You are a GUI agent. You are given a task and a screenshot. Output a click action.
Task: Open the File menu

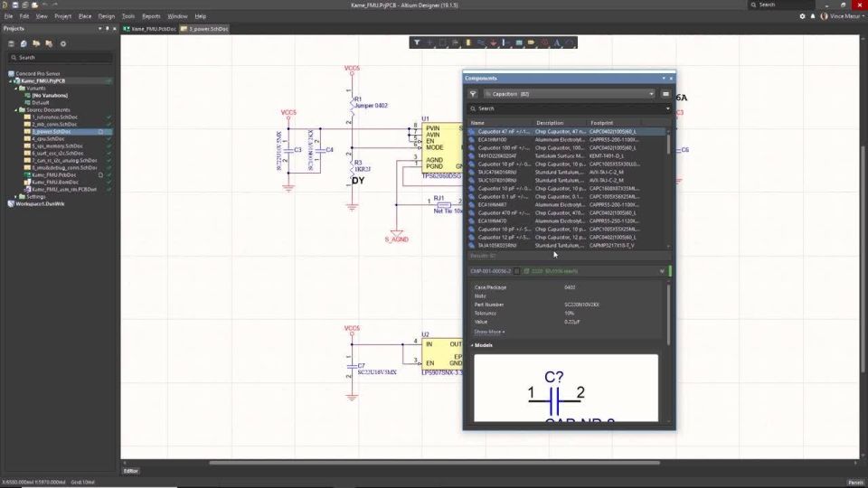[8, 16]
